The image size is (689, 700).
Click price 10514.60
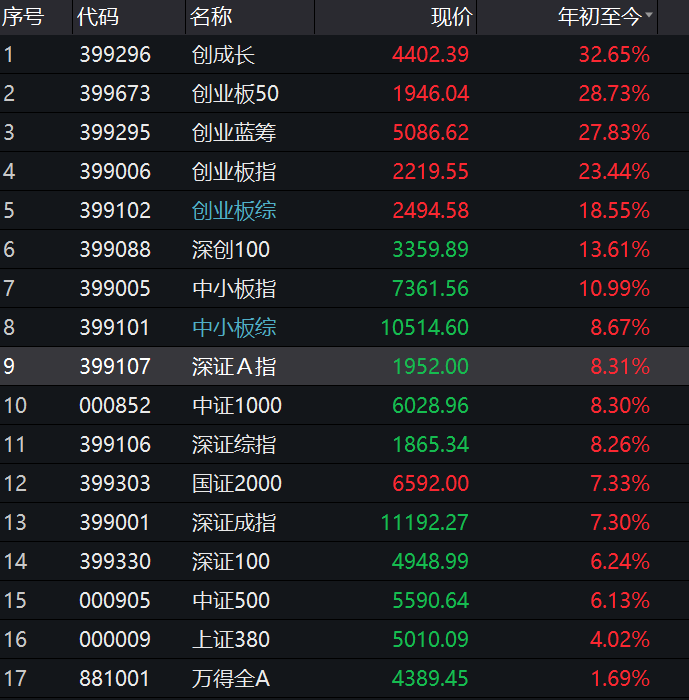tap(425, 328)
